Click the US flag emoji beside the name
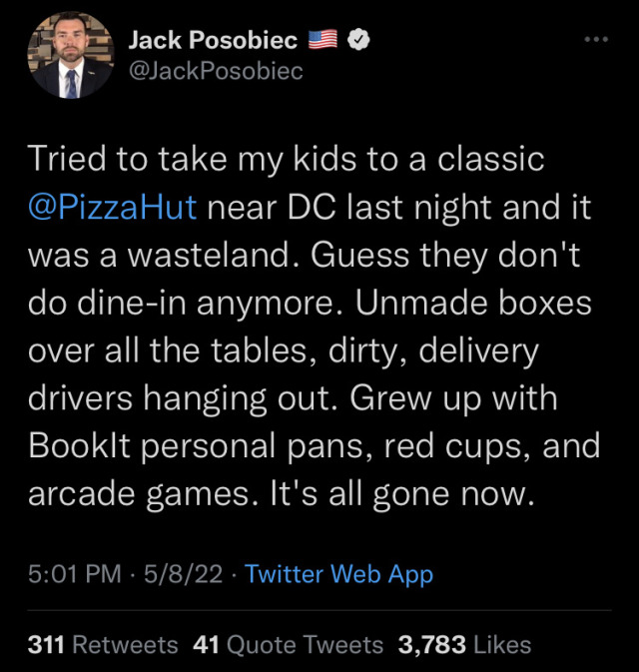Image resolution: width=639 pixels, height=672 pixels. [323, 41]
